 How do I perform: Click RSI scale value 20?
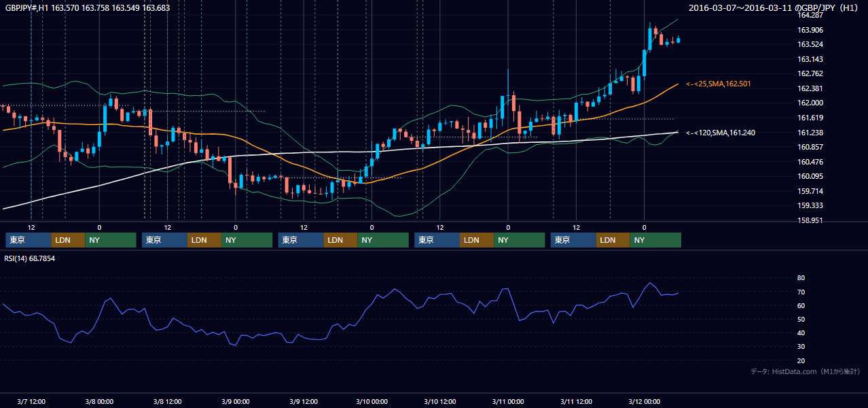pyautogui.click(x=801, y=360)
